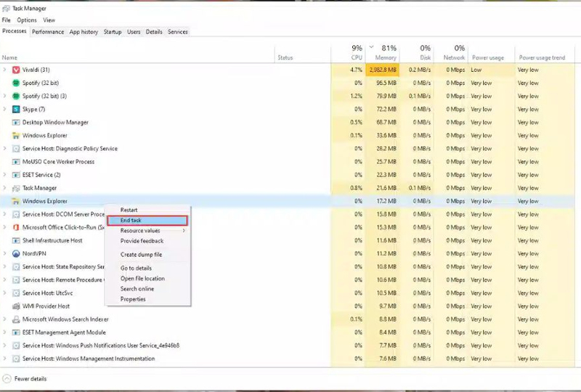This screenshot has height=392, width=581.
Task: Select Restart in the context menu
Action: tap(129, 210)
